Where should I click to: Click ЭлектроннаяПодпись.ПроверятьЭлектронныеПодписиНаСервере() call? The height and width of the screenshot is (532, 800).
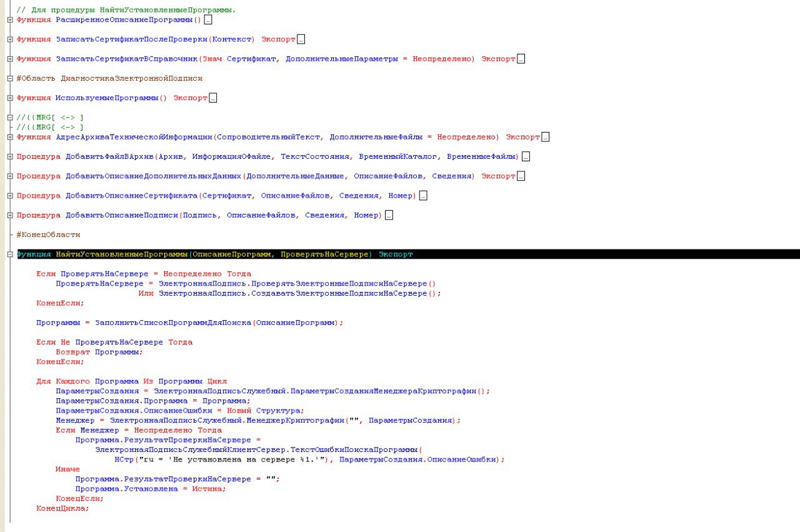(297, 283)
